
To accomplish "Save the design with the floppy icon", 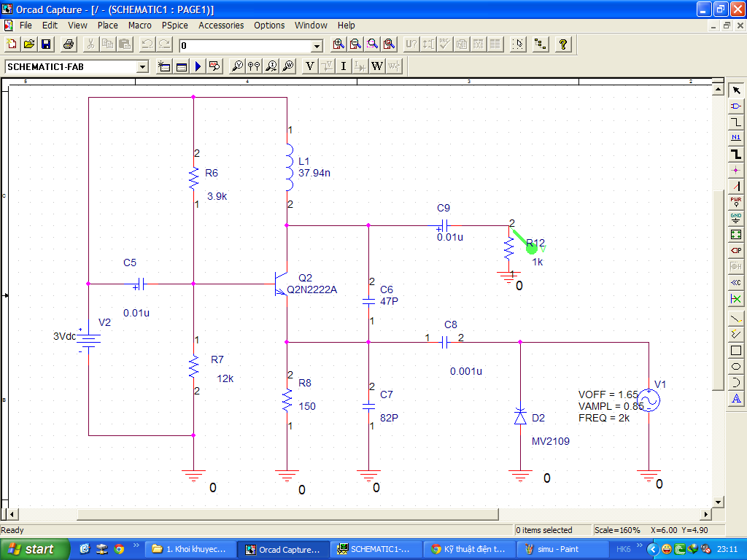I will (x=46, y=44).
